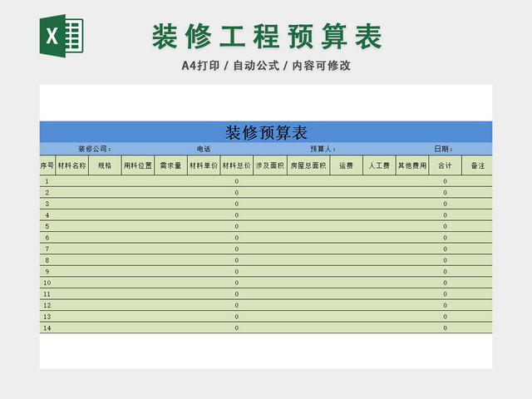Screen dimensions: 532x399
Task: Select the 合计 column header
Action: click(445, 165)
